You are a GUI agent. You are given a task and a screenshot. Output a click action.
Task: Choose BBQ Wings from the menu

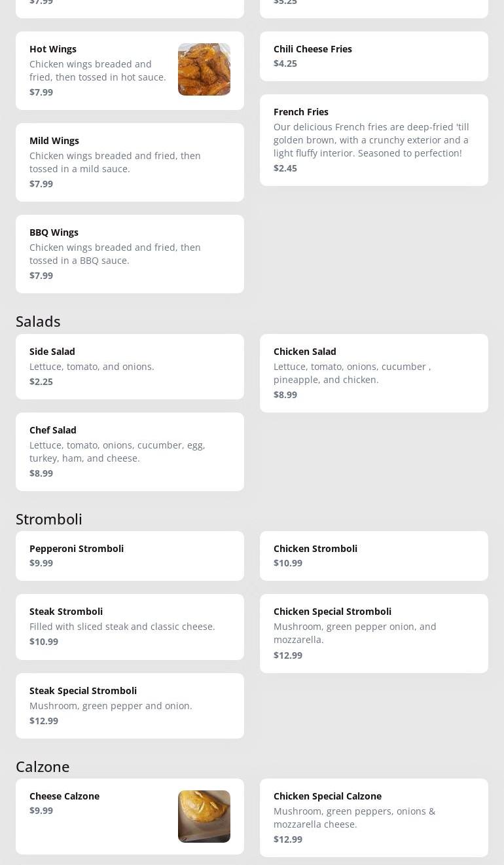130,253
